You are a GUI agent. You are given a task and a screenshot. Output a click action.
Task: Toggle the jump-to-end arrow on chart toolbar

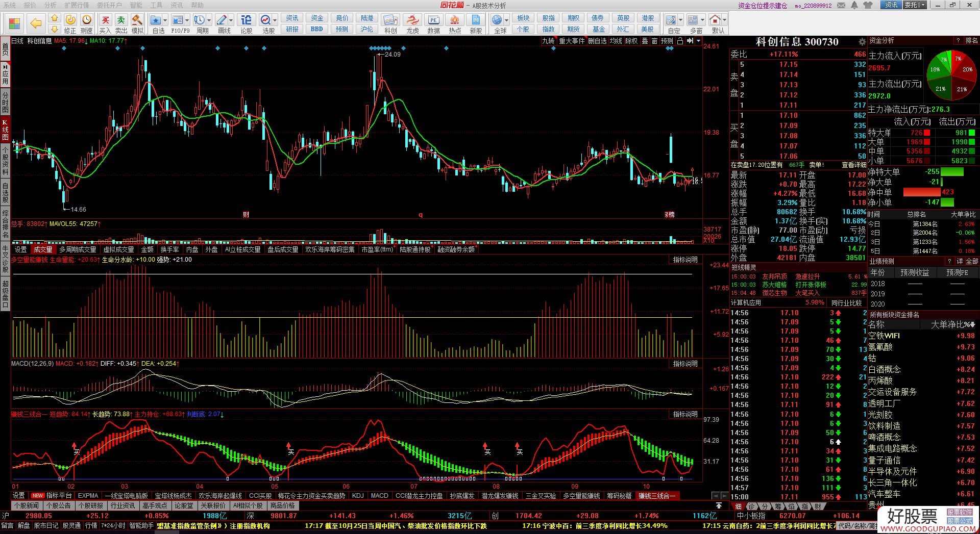[x=690, y=41]
